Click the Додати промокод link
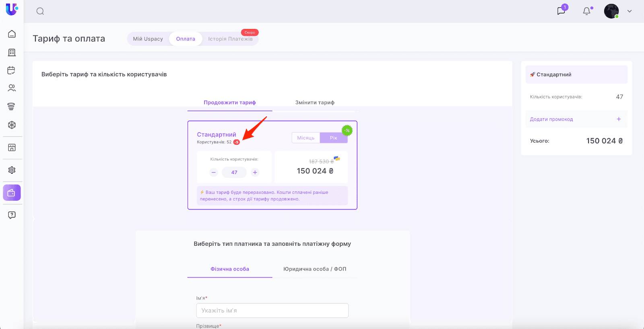This screenshot has height=329, width=644. point(551,119)
